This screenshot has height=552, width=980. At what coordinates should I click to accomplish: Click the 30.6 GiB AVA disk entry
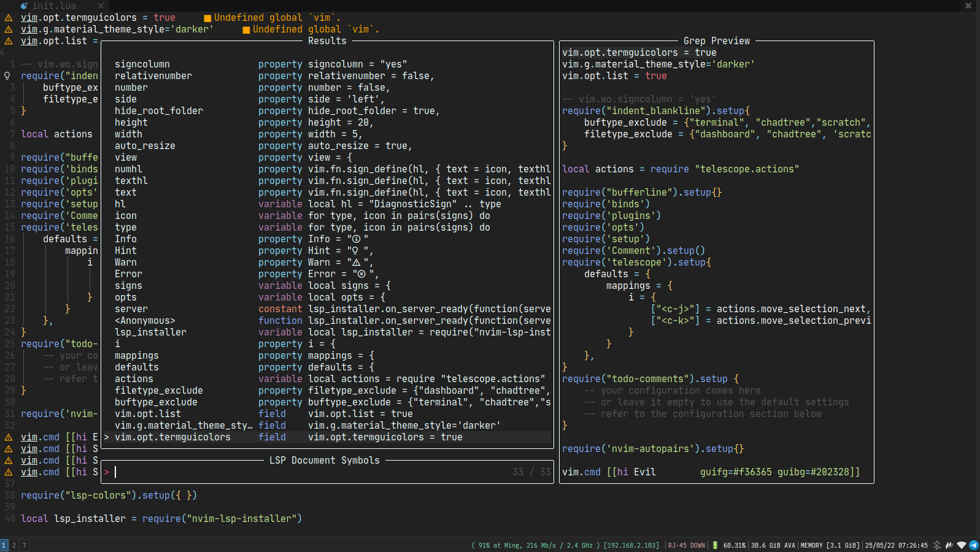(x=773, y=545)
